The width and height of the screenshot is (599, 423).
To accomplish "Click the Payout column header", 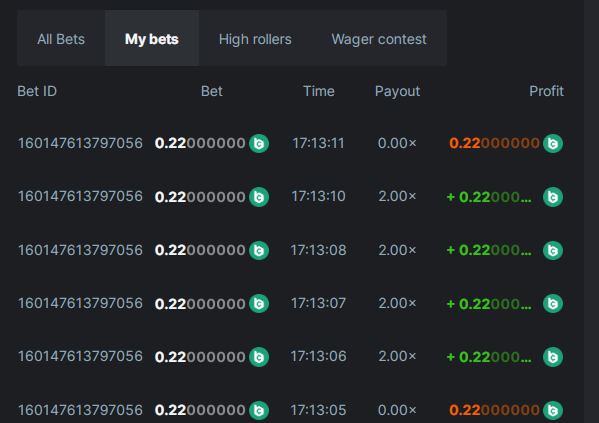I will [x=397, y=92].
